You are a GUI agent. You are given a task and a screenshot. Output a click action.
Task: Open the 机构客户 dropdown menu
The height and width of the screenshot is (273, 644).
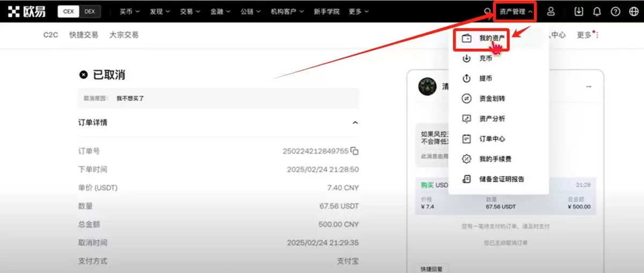pyautogui.click(x=287, y=11)
